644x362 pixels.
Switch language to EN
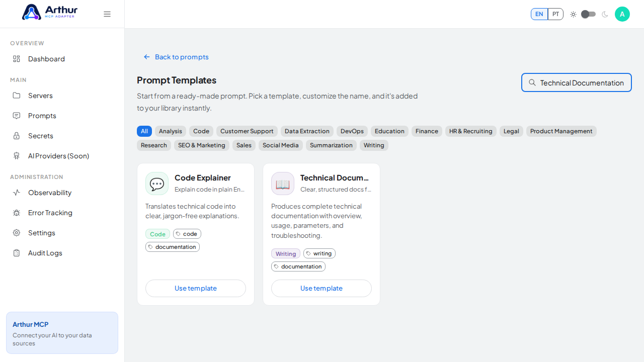539,14
